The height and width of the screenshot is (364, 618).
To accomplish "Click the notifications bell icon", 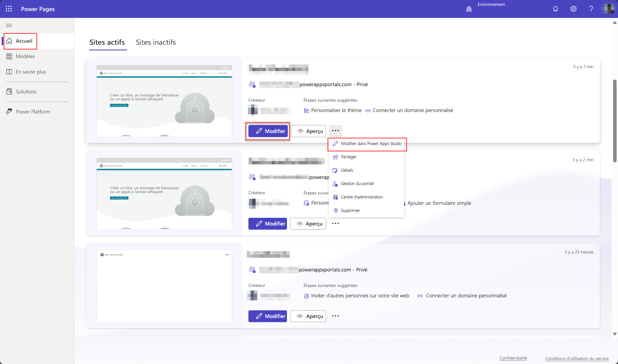I will tap(555, 9).
